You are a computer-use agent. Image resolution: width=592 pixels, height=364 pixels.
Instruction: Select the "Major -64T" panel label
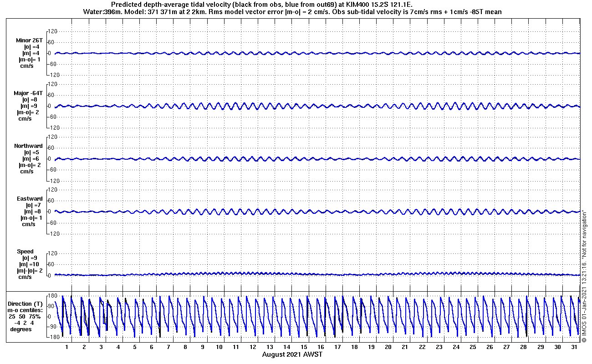(28, 93)
